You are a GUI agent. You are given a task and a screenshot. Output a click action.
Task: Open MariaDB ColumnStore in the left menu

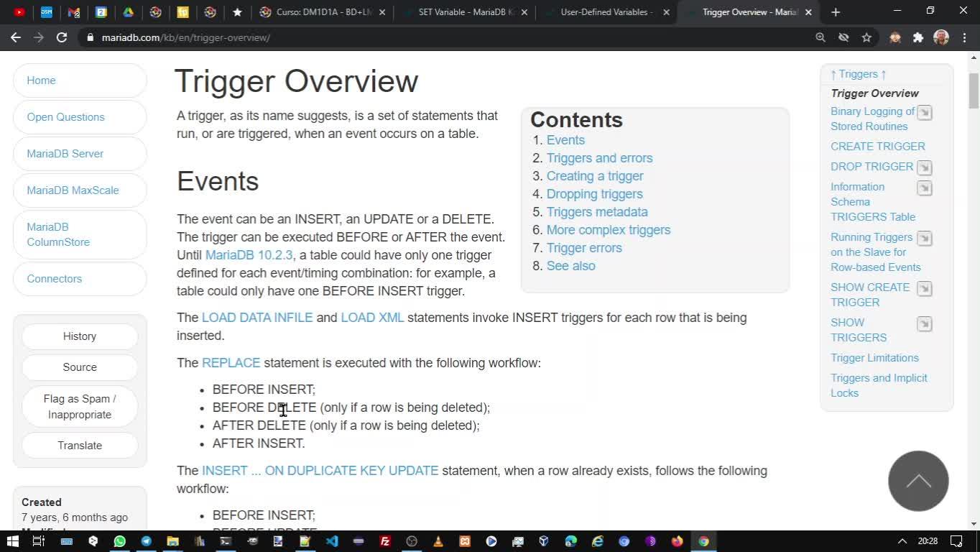click(x=80, y=234)
